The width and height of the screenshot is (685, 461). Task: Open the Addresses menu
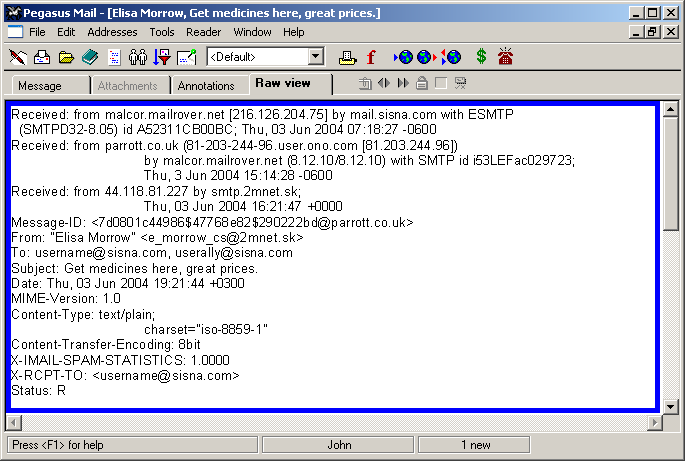(x=112, y=32)
